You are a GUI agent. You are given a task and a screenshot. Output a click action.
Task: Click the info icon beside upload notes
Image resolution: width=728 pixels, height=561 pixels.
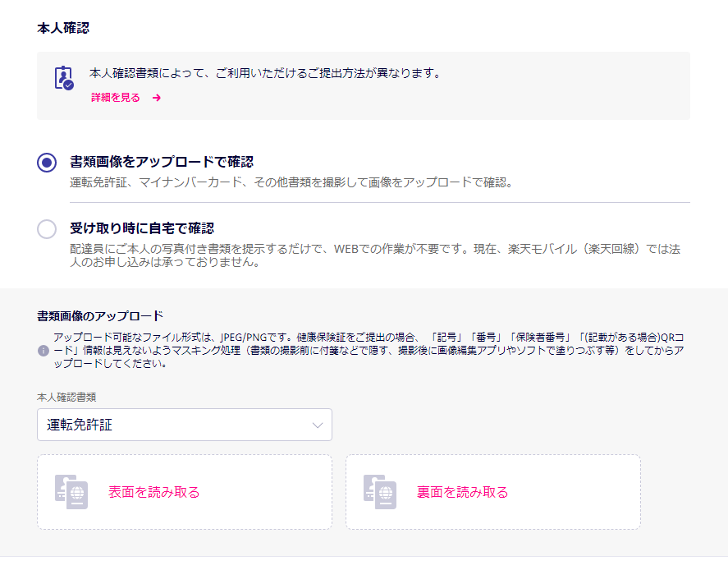click(x=43, y=351)
